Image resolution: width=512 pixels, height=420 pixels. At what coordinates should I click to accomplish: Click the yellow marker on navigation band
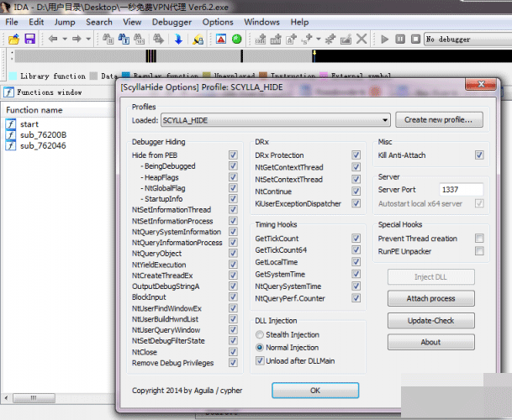pos(314,53)
